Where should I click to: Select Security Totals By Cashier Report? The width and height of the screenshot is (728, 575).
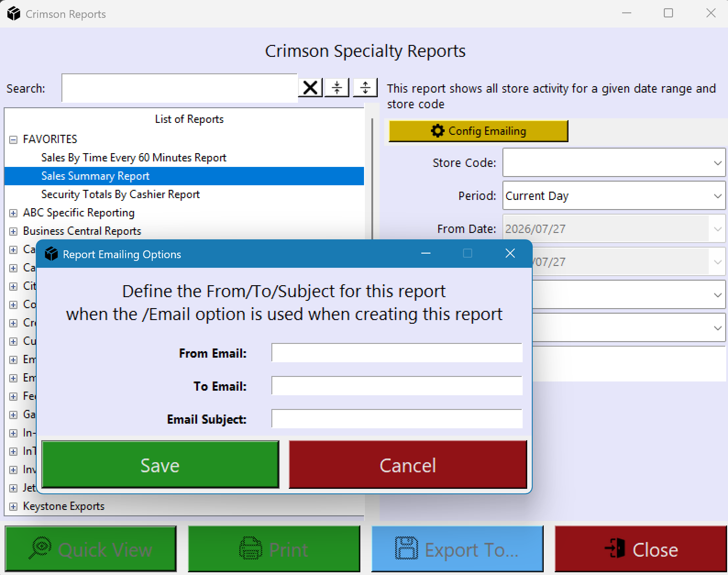point(121,194)
